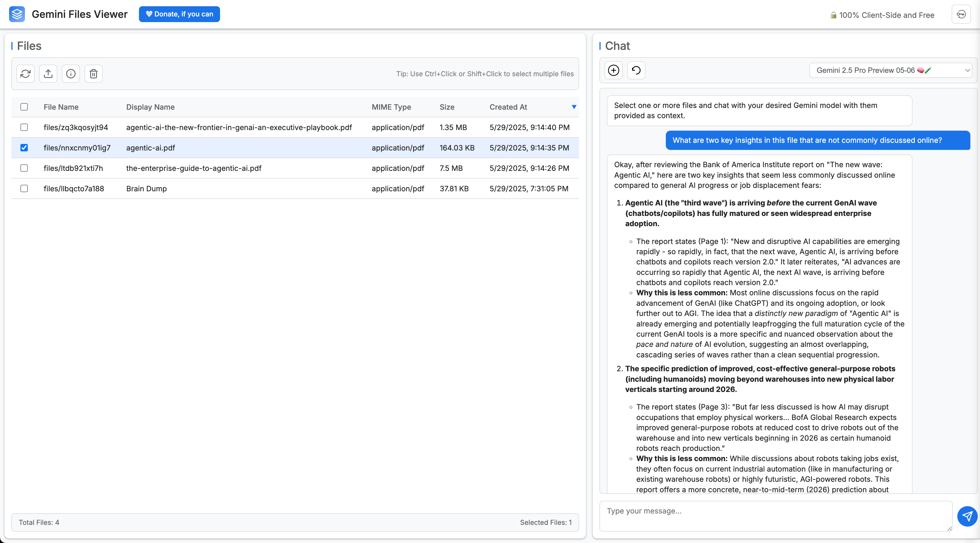The height and width of the screenshot is (543, 980).
Task: Click the Gemini Files Viewer logo
Action: click(x=17, y=14)
